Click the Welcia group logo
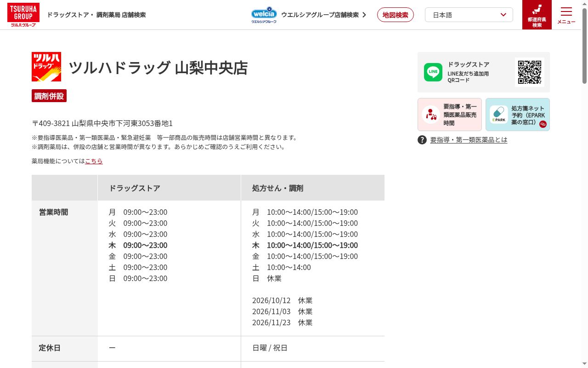588x368 pixels. tap(264, 15)
